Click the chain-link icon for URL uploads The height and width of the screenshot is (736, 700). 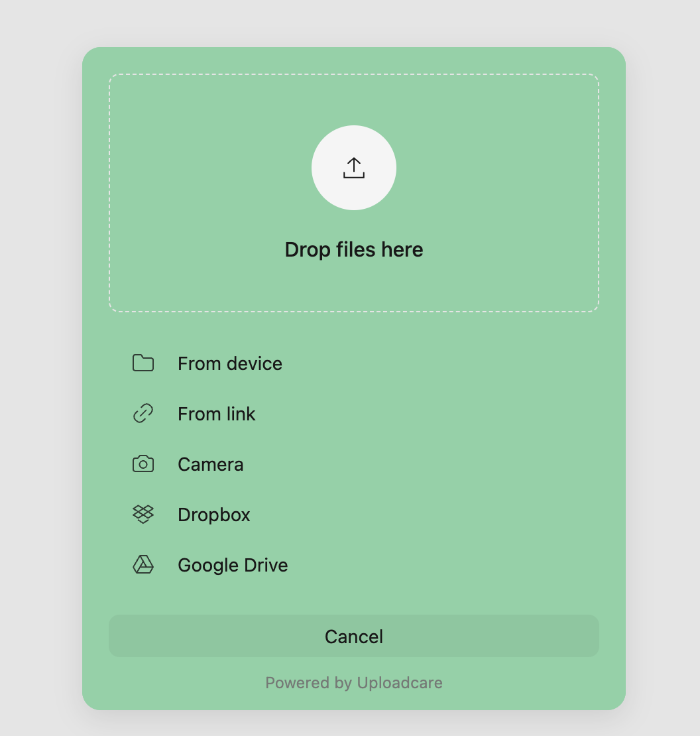143,414
